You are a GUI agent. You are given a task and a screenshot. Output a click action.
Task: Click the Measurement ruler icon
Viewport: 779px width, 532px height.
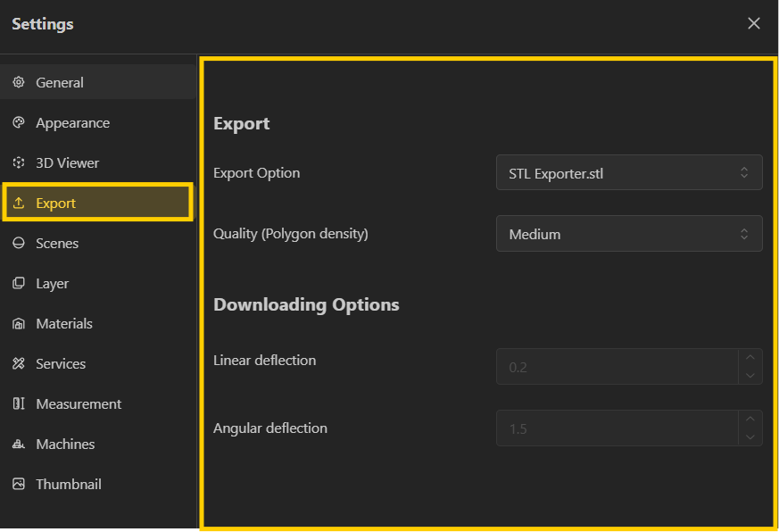19,403
